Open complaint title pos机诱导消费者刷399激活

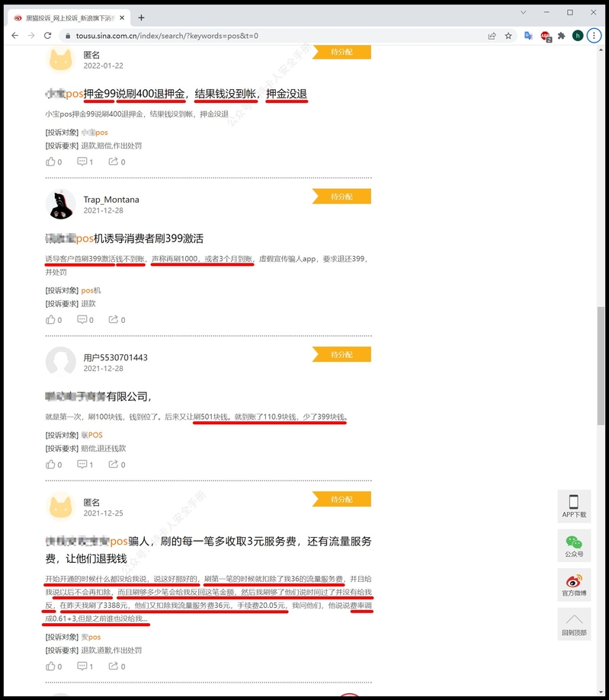124,238
